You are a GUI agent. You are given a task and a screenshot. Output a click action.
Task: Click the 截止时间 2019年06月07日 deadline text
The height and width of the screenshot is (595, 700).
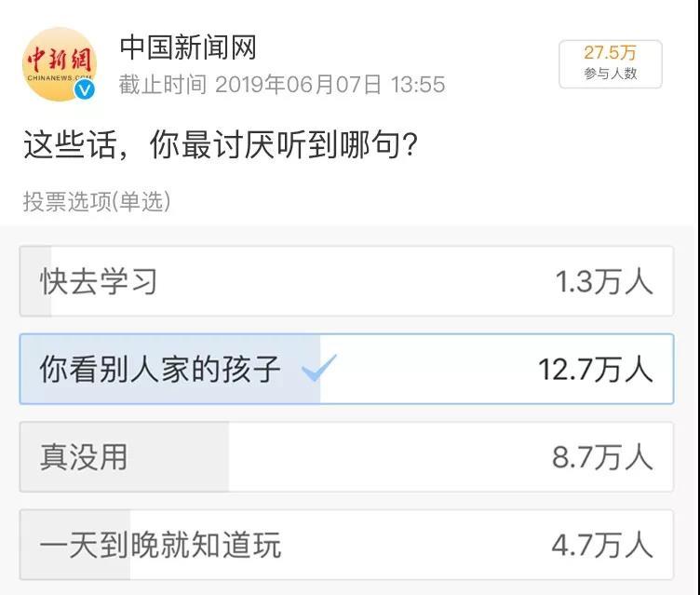[x=282, y=85]
